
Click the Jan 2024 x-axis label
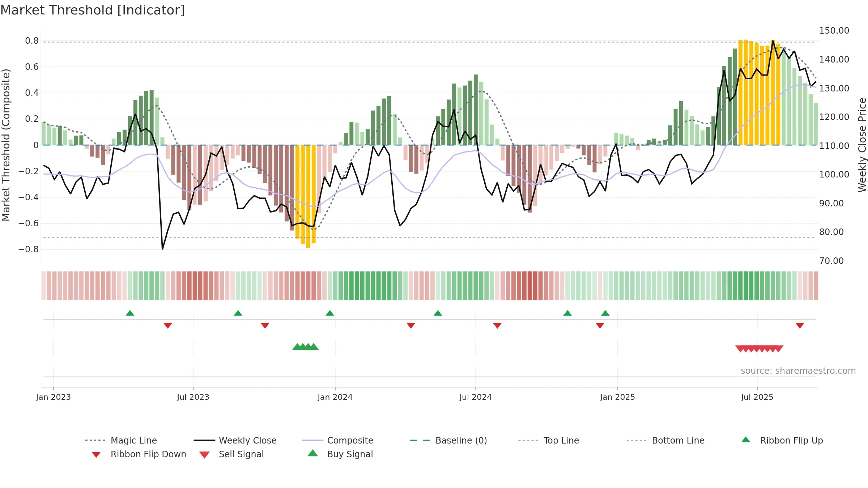point(335,397)
